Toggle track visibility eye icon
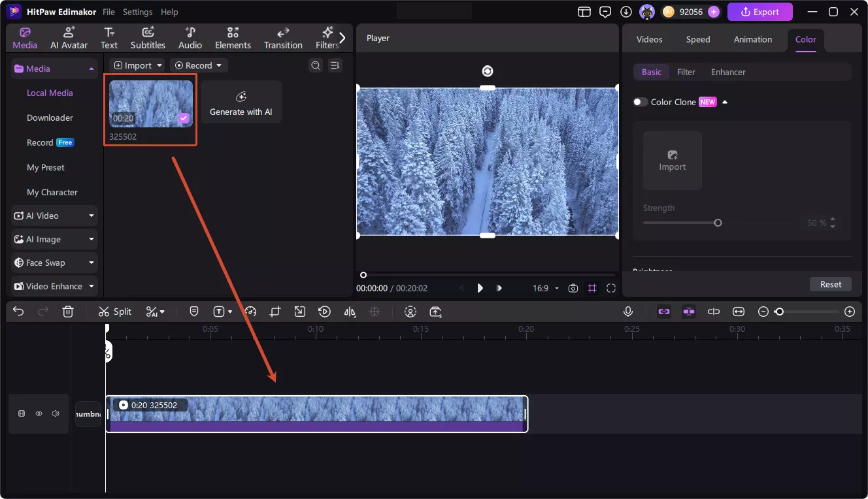The width and height of the screenshot is (868, 499). (39, 413)
